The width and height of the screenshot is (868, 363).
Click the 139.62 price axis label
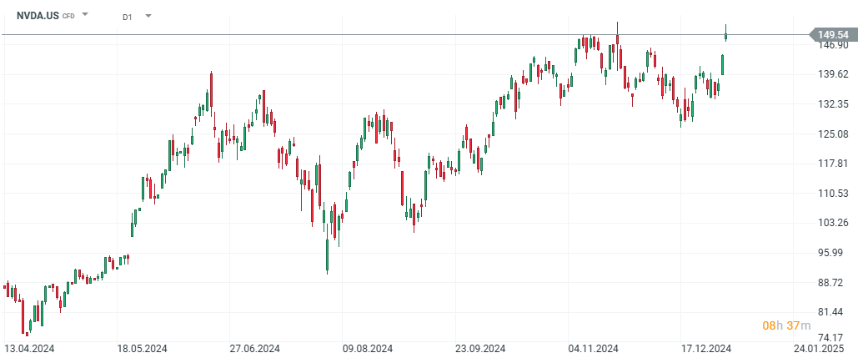(832, 74)
